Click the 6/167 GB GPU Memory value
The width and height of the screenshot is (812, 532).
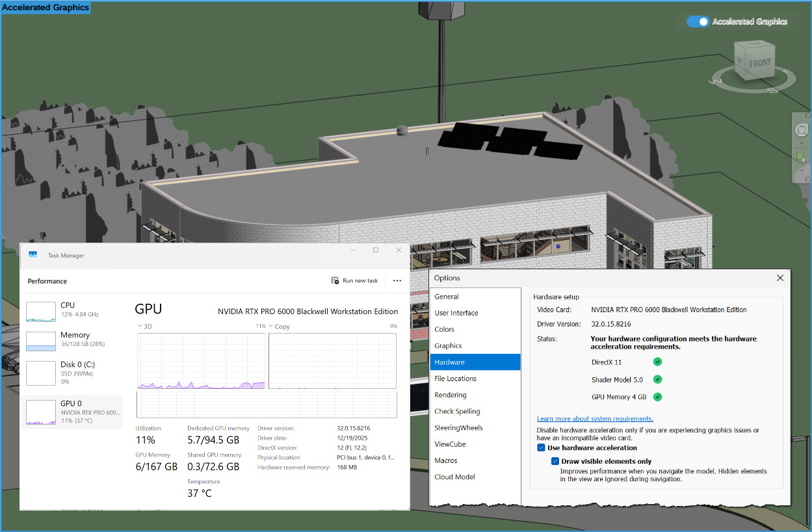(x=157, y=467)
